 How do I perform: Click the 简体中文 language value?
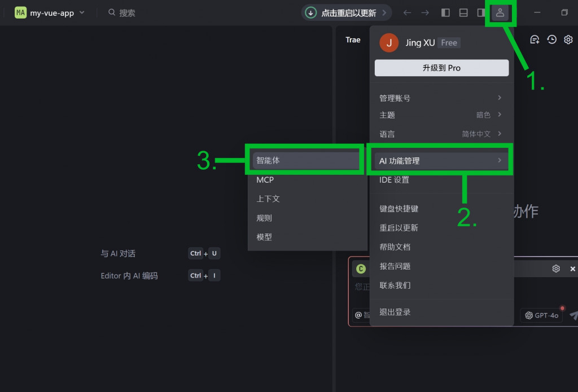(476, 134)
